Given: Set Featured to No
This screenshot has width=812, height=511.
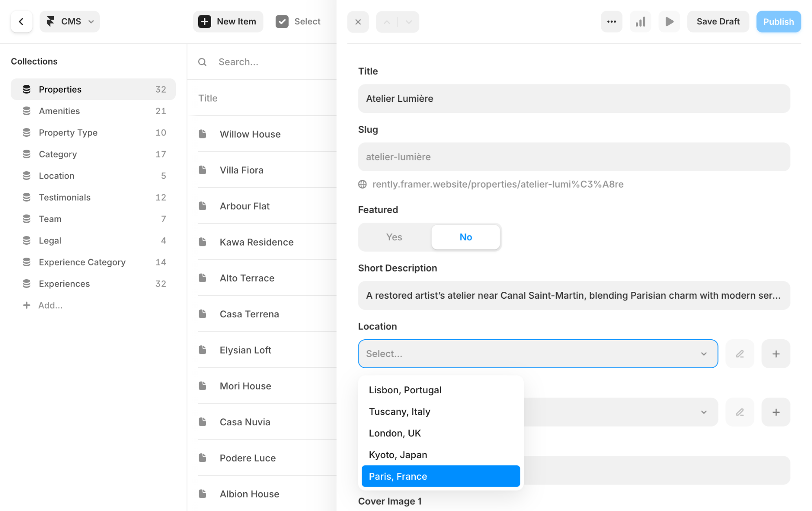Looking at the screenshot, I should click(465, 237).
